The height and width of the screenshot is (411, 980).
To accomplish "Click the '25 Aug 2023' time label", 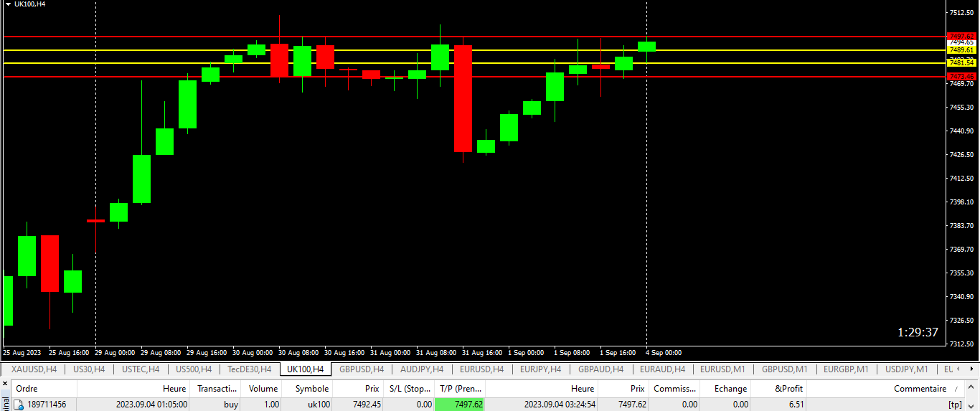I will point(22,353).
